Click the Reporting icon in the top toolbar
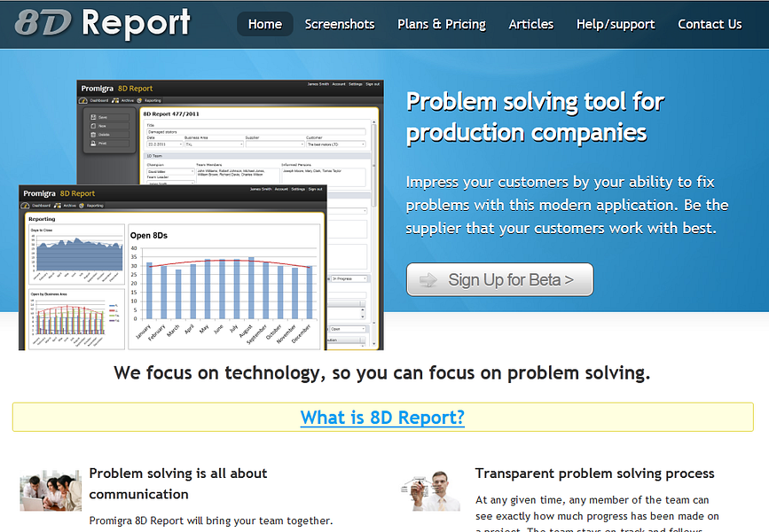Viewport: 769px width, 532px height. (140, 99)
